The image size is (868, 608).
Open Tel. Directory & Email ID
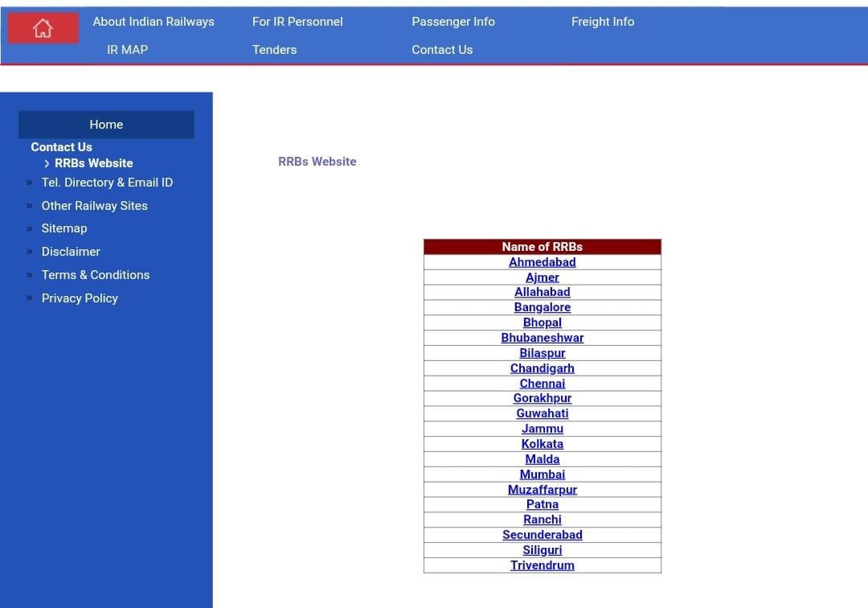point(107,183)
